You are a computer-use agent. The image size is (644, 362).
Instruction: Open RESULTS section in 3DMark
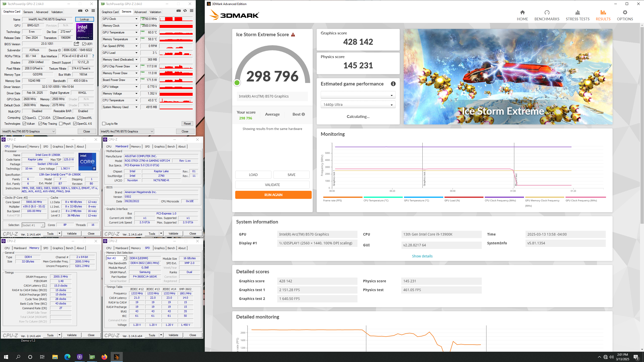coord(603,16)
